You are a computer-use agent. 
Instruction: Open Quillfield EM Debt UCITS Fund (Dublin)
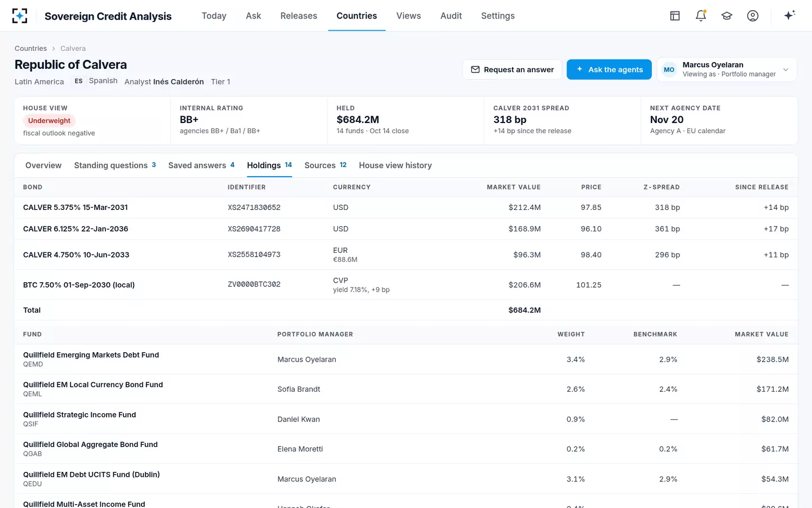pyautogui.click(x=91, y=475)
